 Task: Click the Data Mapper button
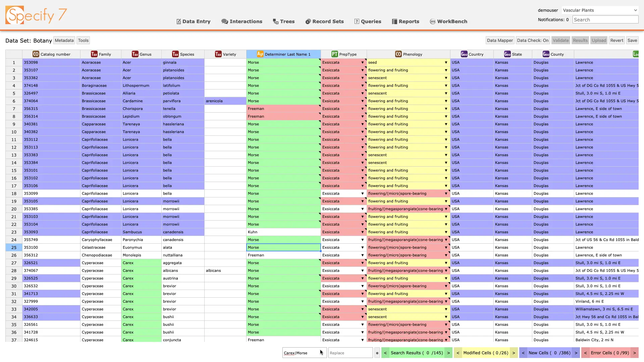coord(500,41)
